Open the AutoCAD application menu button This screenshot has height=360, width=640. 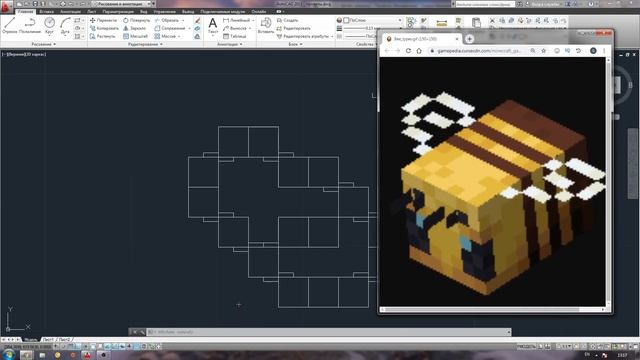pos(6,6)
